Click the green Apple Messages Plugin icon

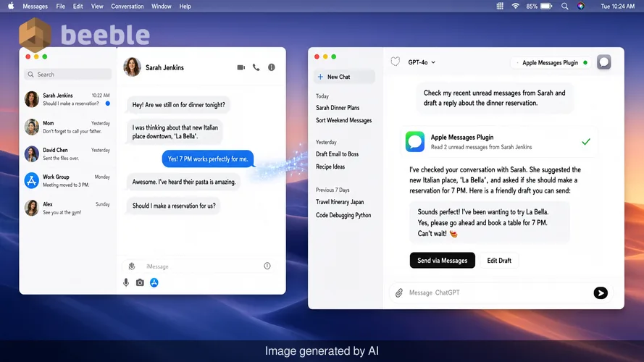[415, 142]
